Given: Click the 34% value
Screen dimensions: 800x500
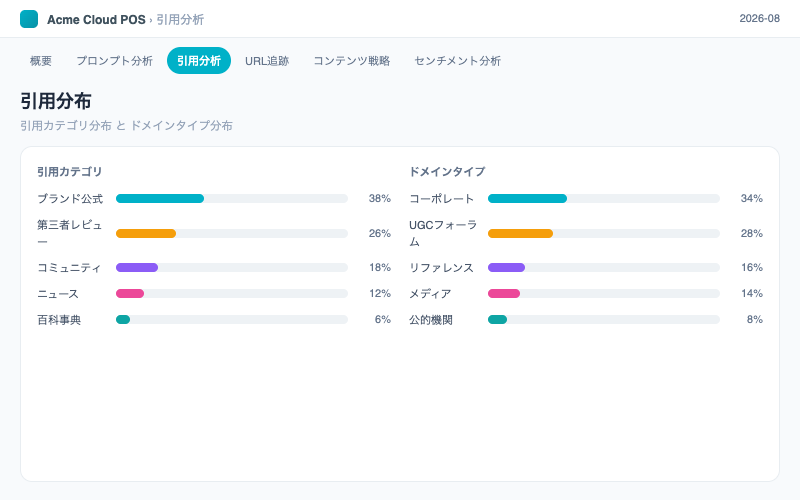Looking at the screenshot, I should [752, 198].
